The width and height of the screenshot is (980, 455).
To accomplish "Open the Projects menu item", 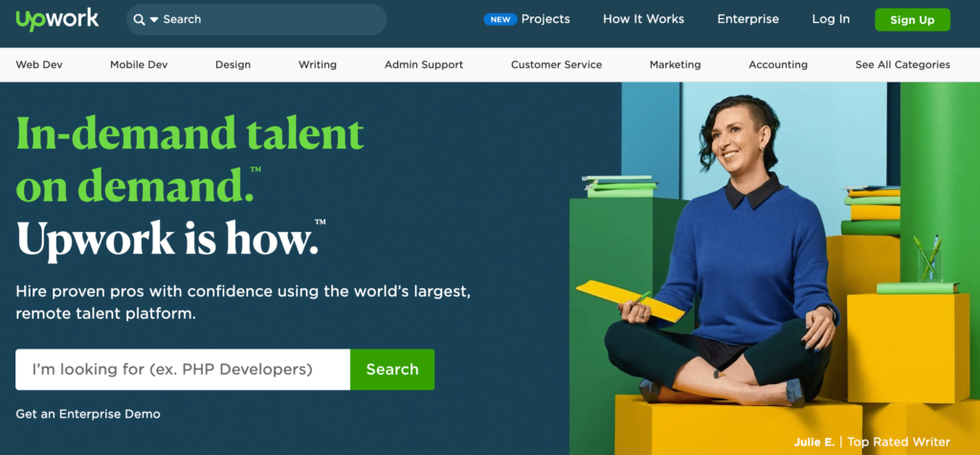I will click(546, 19).
